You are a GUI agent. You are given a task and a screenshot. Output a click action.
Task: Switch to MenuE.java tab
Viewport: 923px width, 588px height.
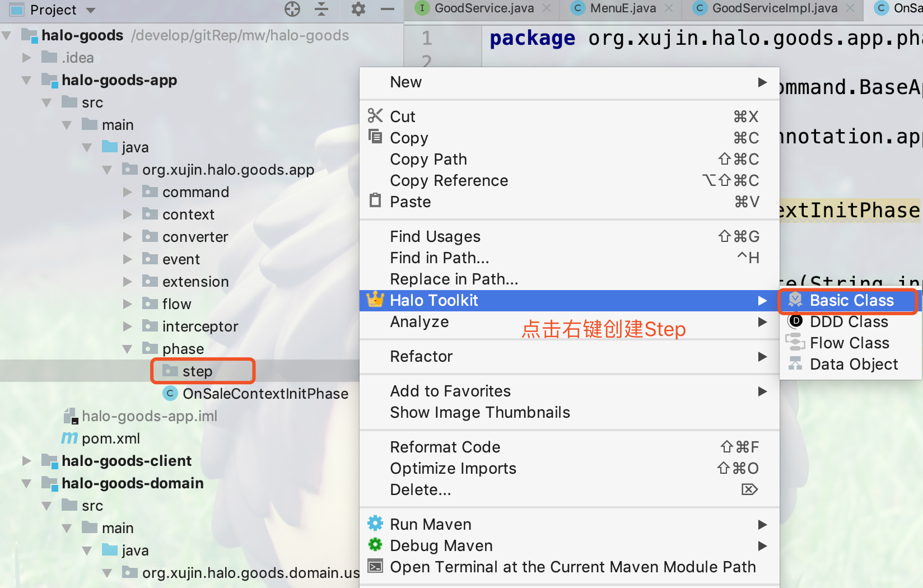[x=623, y=8]
